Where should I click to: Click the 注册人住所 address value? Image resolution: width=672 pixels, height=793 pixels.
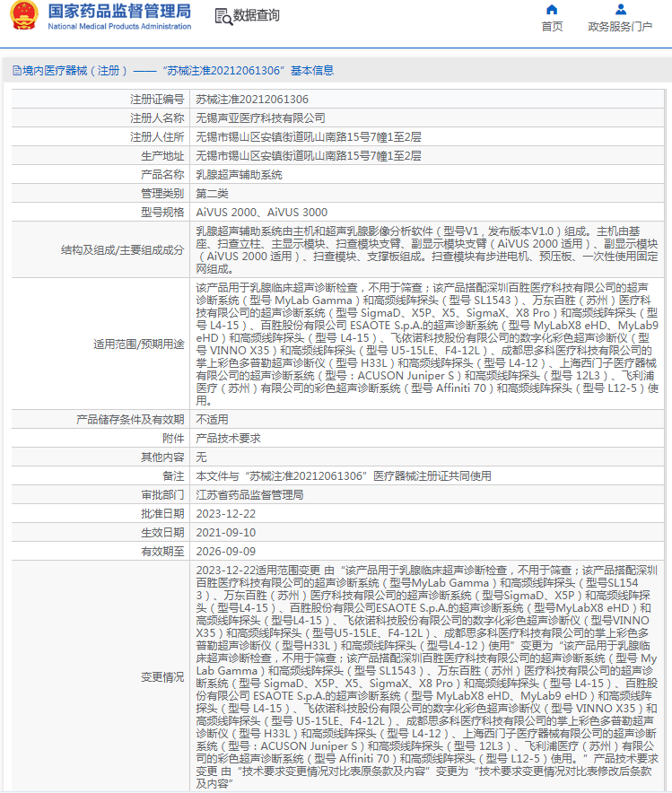(x=309, y=137)
